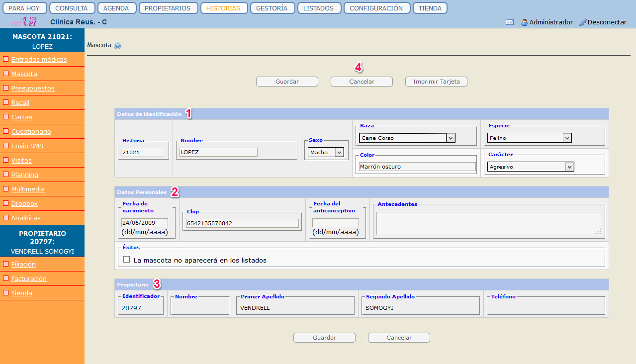636x364 pixels.
Task: Click the red square icon beside Multimedia
Action: 6,189
